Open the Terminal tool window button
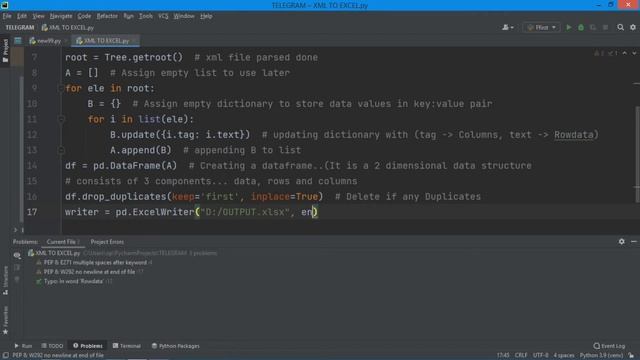Image resolution: width=640 pixels, height=360 pixels. [x=127, y=346]
